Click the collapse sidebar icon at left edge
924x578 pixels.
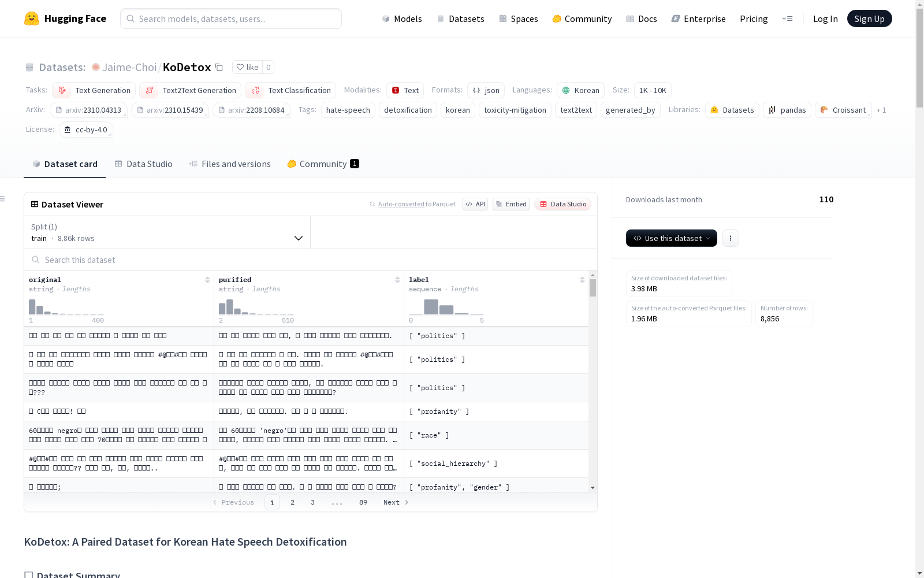[x=3, y=199]
